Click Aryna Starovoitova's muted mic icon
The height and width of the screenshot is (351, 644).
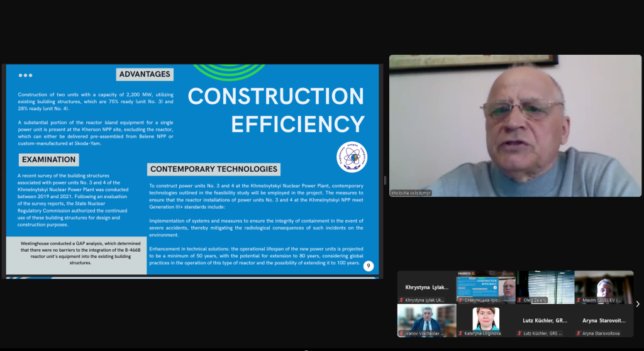578,333
